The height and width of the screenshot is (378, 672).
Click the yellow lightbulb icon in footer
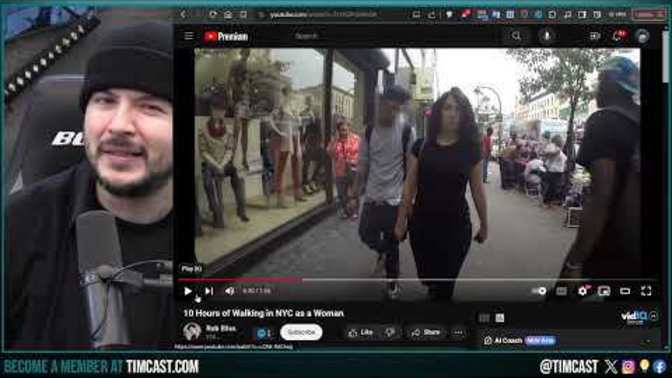644,366
